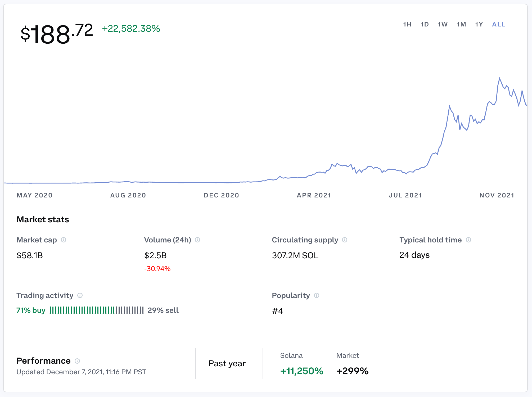Viewport: 532px width, 397px height.
Task: Select the $2.5B volume value
Action: [x=155, y=255]
